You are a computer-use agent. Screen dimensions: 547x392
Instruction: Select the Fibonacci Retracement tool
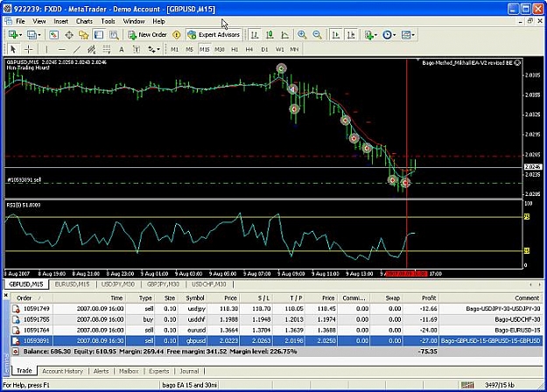click(x=107, y=50)
